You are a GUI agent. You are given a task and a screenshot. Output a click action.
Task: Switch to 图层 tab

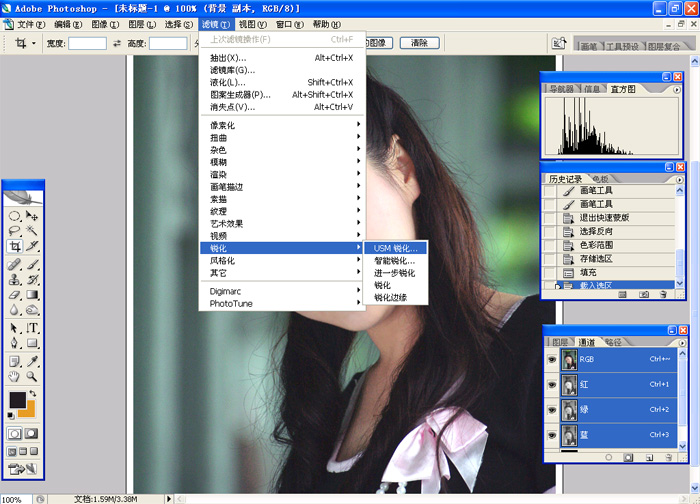coord(560,342)
